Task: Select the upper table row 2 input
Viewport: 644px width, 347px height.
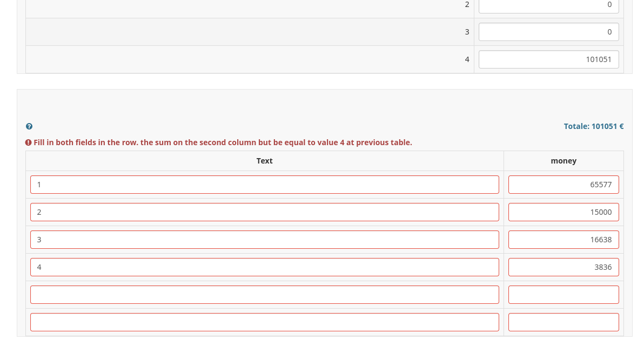Action: pyautogui.click(x=548, y=5)
